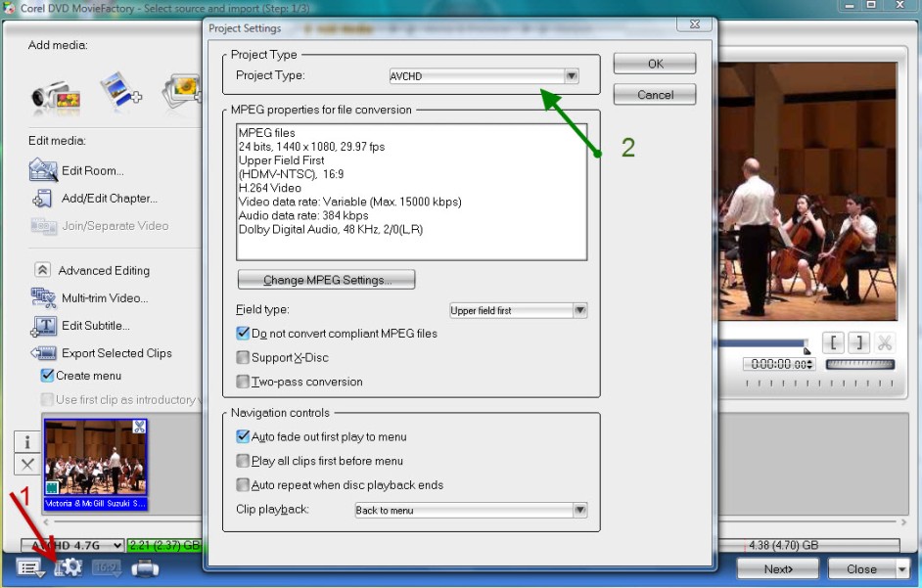Viewport: 922px width, 588px height.
Task: Click the Next button
Action: (x=777, y=569)
